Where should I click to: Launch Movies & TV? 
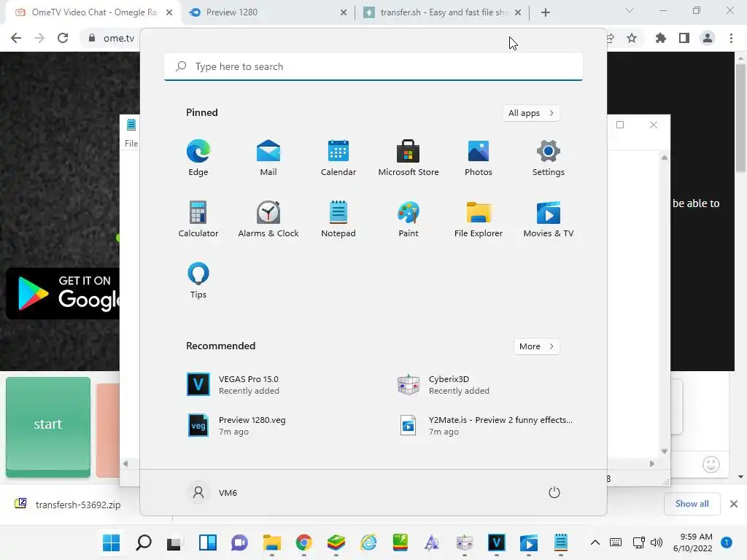pyautogui.click(x=549, y=219)
